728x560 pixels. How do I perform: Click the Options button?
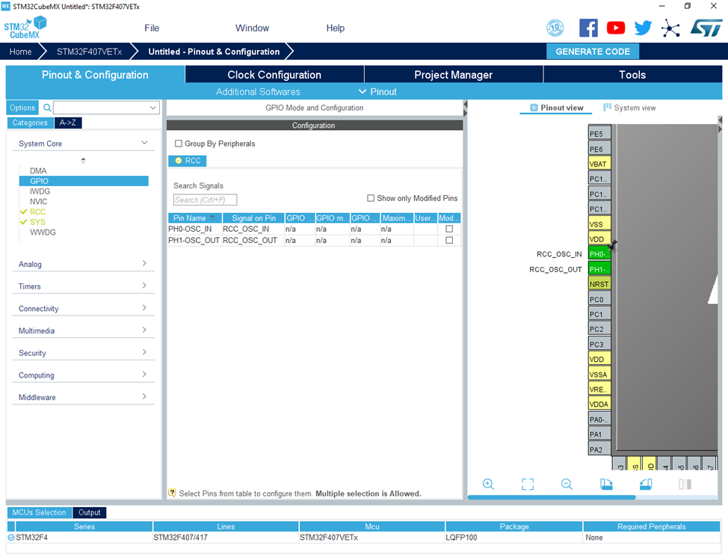tap(22, 108)
